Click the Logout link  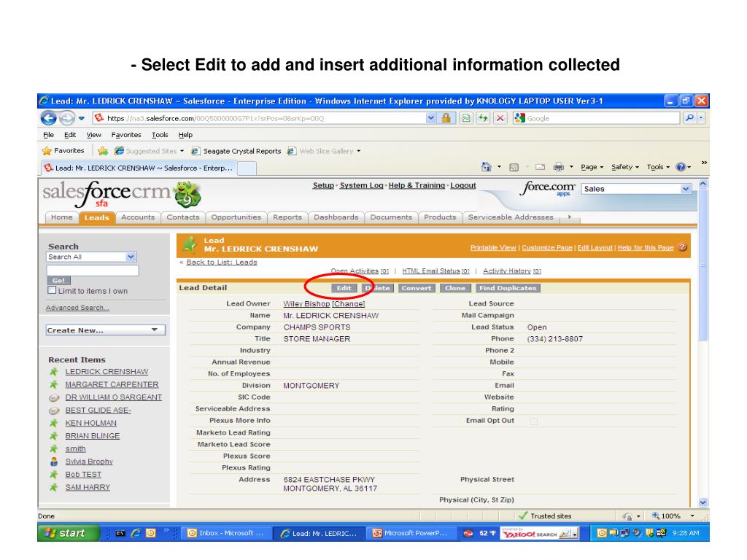[x=463, y=185]
